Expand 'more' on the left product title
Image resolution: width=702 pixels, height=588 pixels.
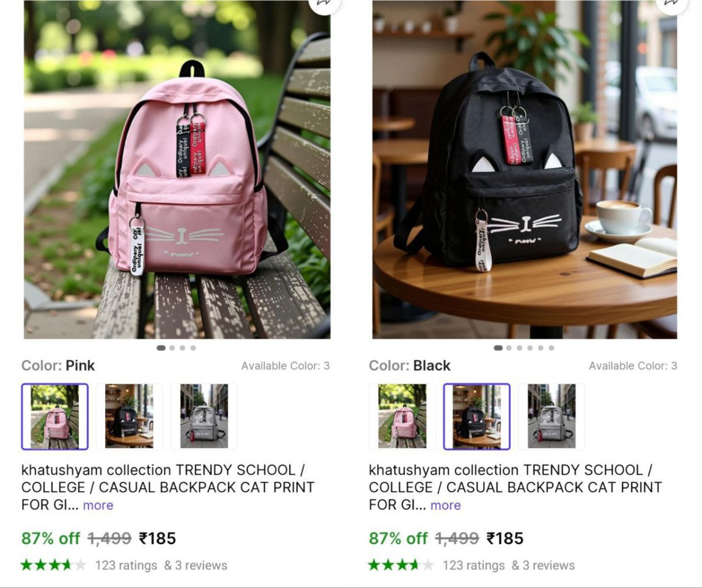(98, 505)
